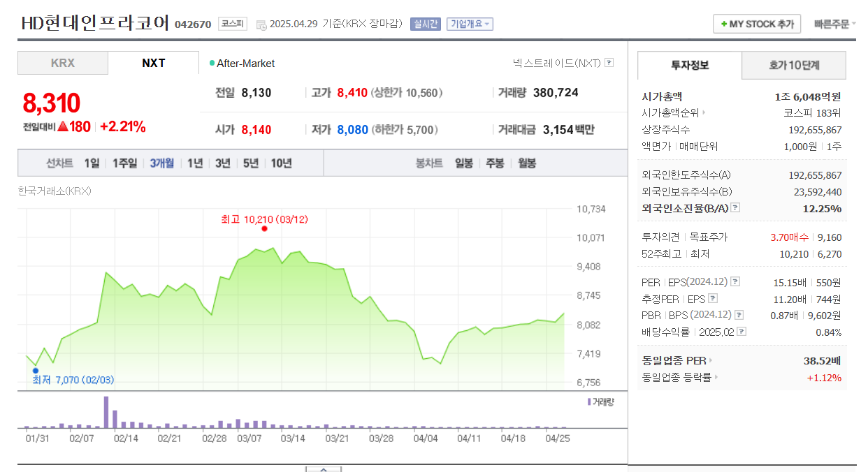
Task: Click the 코스피 market badge
Action: click(232, 24)
